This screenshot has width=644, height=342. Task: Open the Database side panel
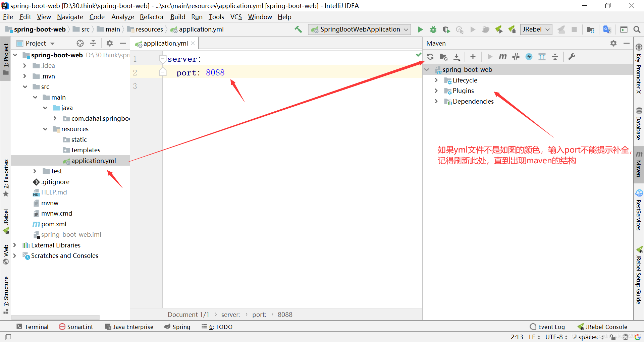(639, 124)
